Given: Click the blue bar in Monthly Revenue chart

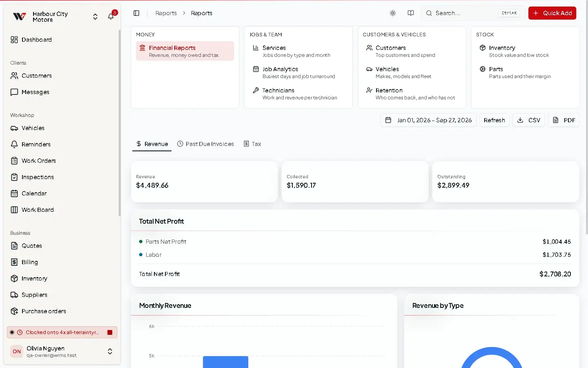Looking at the screenshot, I should (225, 362).
